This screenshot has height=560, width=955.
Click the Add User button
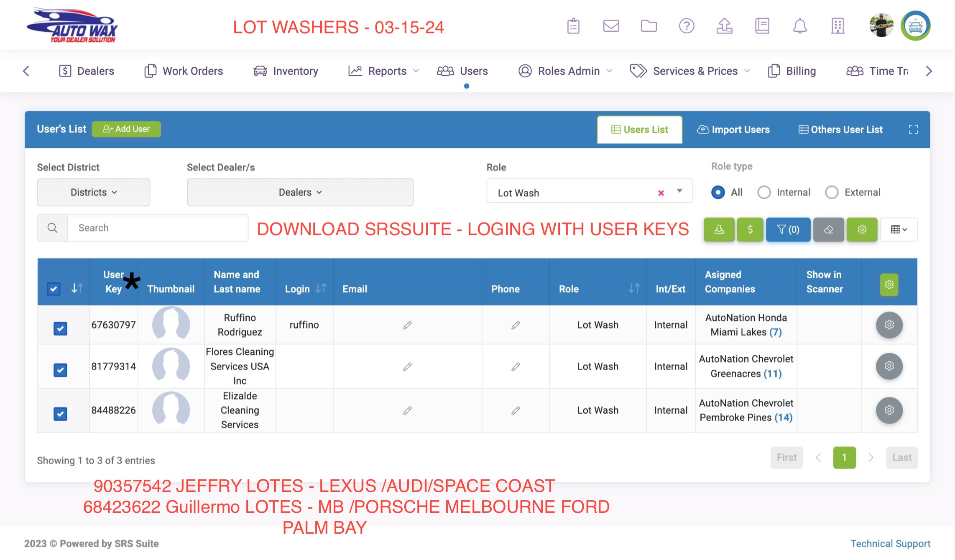(x=126, y=129)
